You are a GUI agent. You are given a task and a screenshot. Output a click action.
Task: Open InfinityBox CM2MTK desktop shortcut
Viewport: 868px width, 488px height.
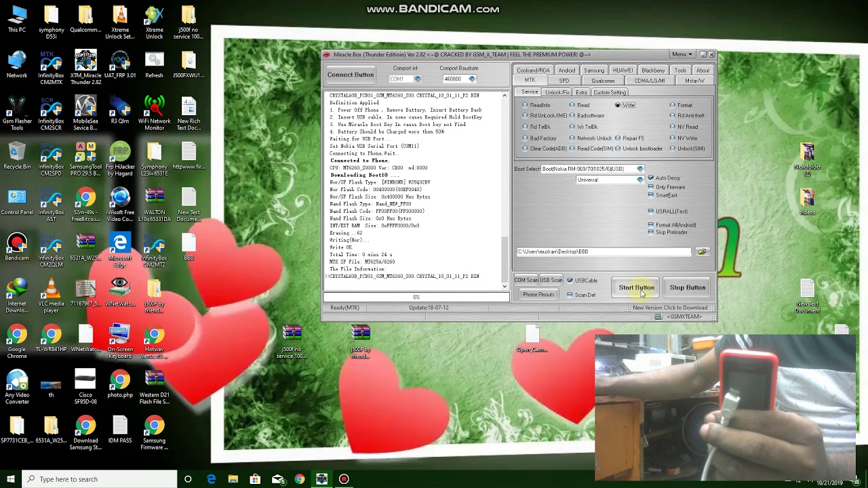[51, 66]
